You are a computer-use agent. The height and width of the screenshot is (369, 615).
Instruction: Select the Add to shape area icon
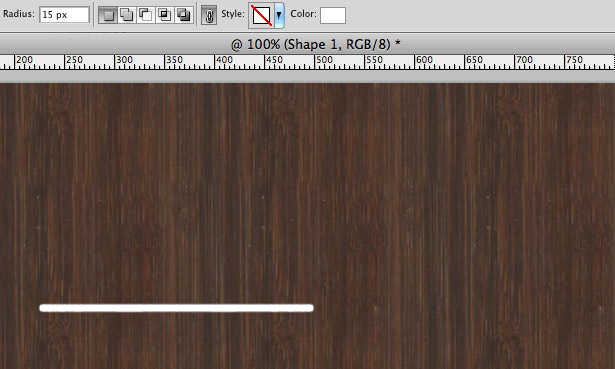(127, 15)
